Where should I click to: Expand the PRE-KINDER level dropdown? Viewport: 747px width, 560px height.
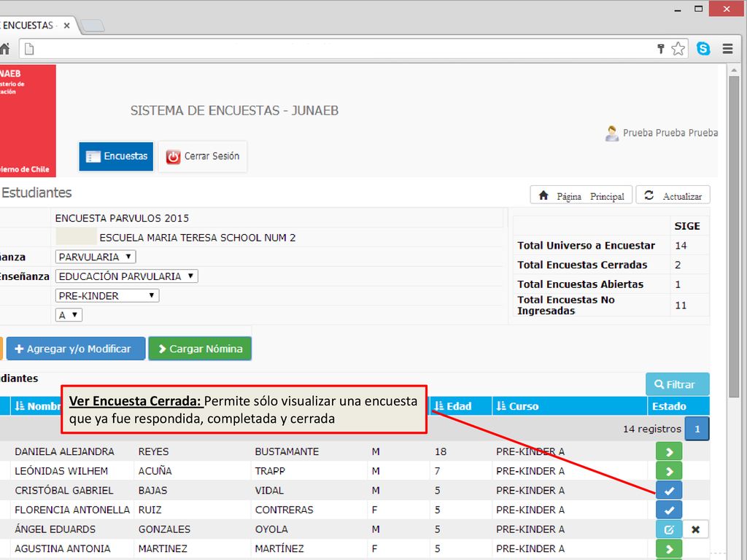(x=107, y=296)
